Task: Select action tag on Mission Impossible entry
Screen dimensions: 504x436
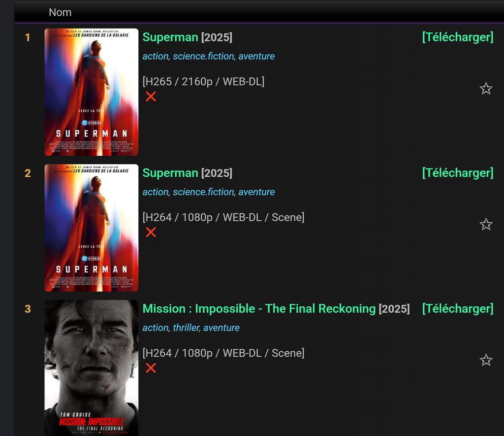Action: pos(156,328)
